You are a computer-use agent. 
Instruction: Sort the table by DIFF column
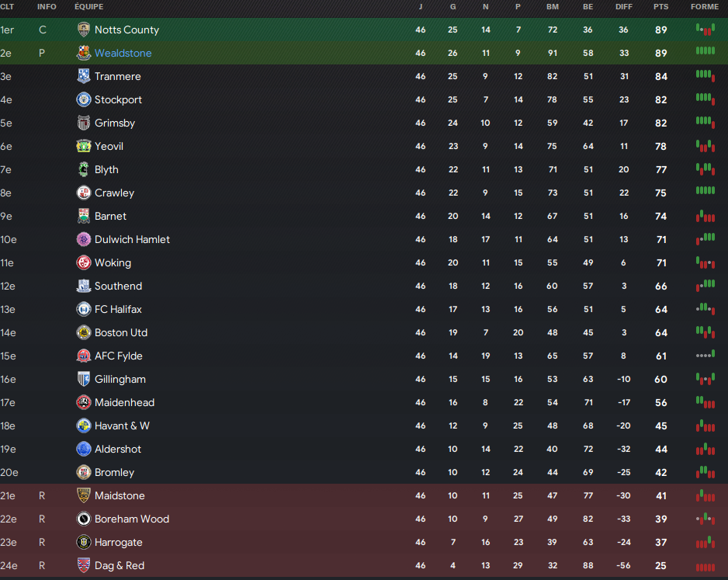click(624, 6)
